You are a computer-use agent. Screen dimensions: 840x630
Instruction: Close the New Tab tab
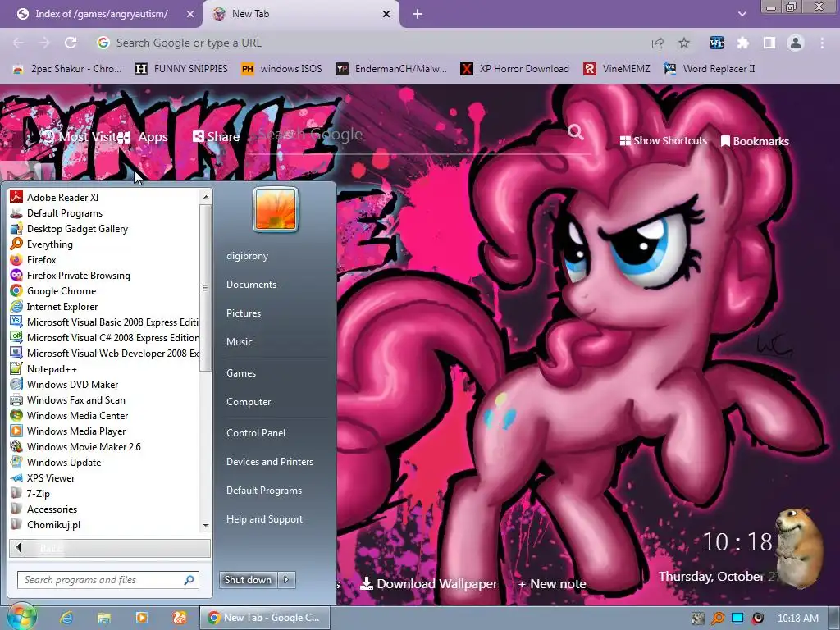pos(386,14)
